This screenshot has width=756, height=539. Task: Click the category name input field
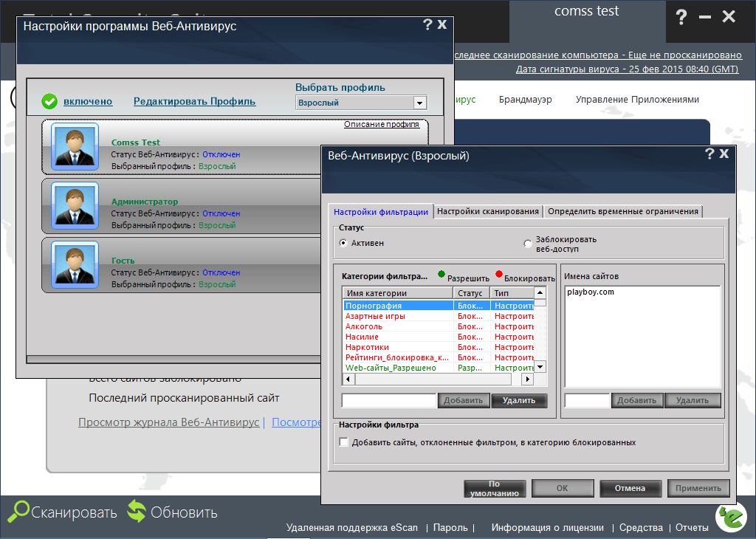pos(388,400)
